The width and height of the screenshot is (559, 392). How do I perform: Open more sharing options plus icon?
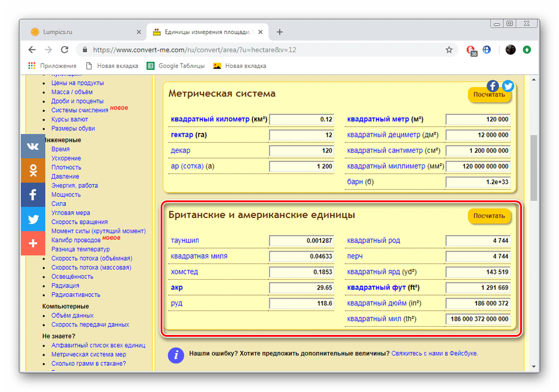(x=32, y=243)
